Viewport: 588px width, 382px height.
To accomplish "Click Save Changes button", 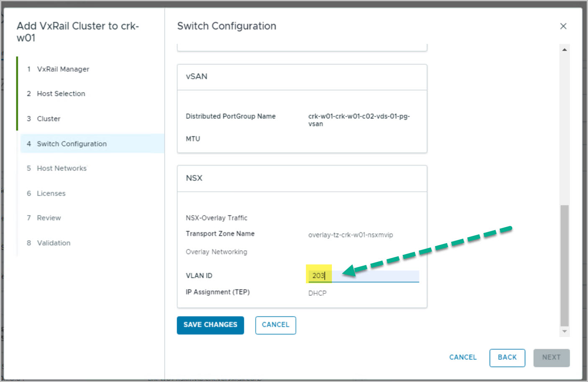I will [x=210, y=325].
